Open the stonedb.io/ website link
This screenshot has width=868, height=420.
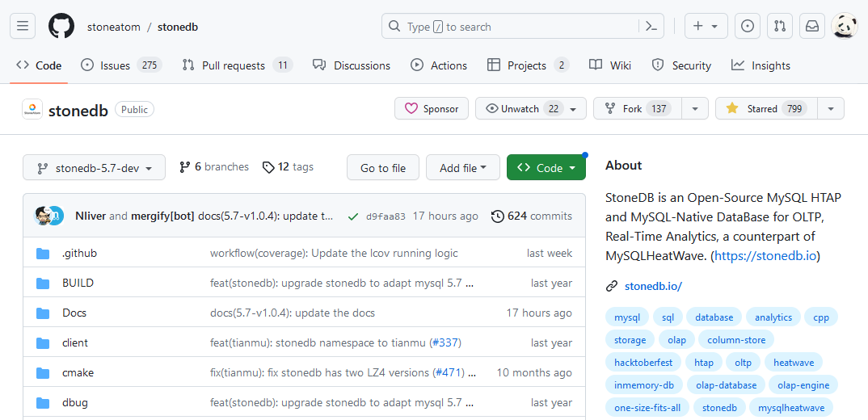[x=653, y=286]
